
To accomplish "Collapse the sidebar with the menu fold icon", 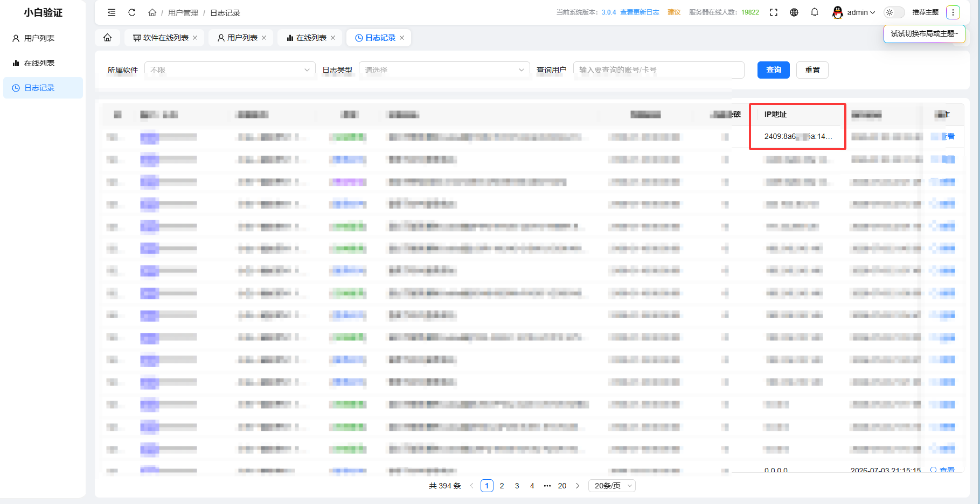I will click(112, 12).
